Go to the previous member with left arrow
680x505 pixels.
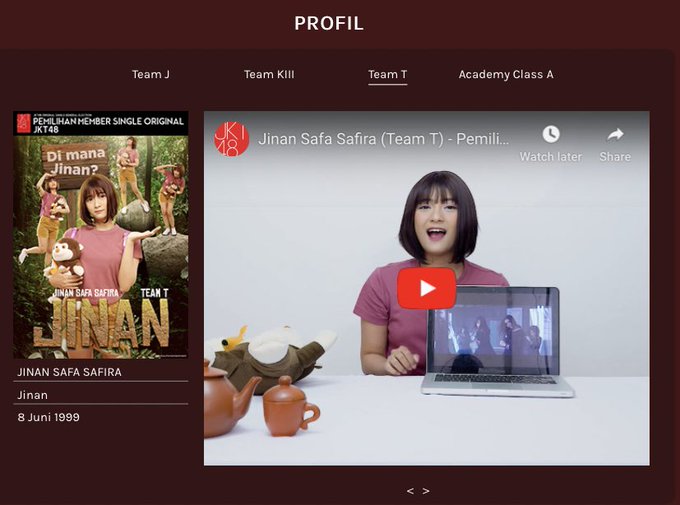pyautogui.click(x=410, y=491)
